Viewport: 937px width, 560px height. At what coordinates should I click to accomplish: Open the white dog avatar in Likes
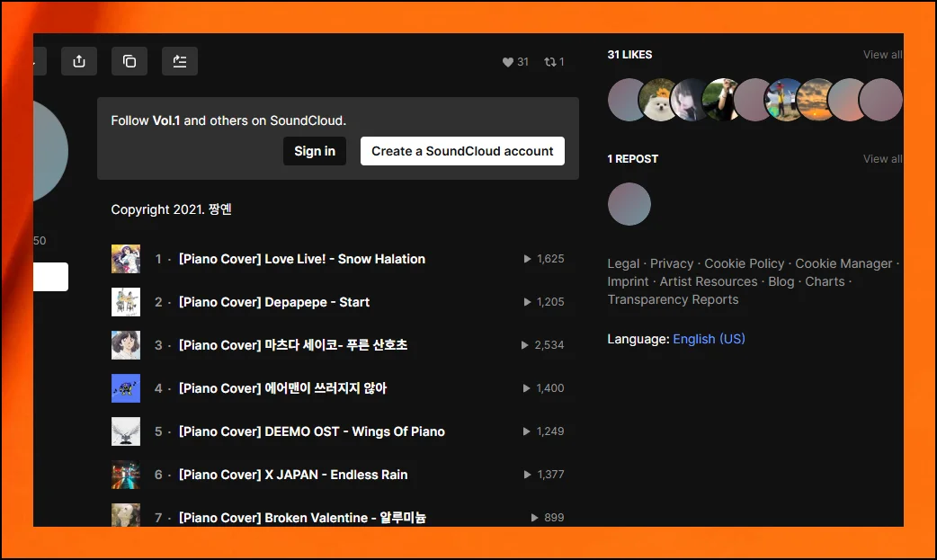(659, 100)
